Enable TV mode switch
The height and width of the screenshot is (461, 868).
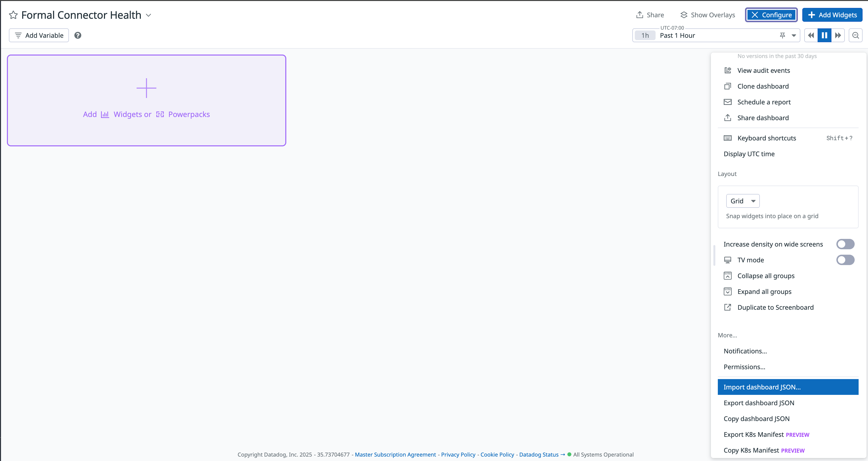point(845,260)
